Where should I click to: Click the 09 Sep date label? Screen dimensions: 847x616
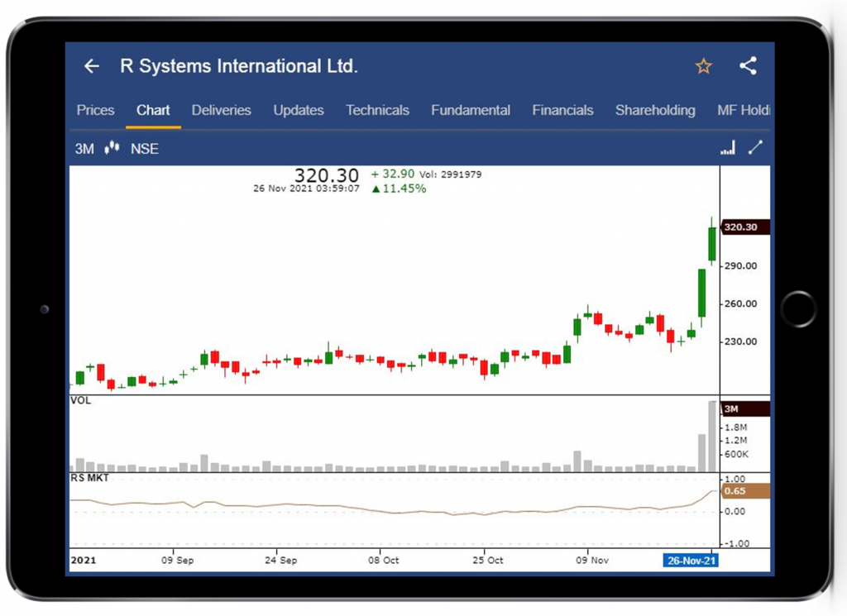pyautogui.click(x=177, y=560)
